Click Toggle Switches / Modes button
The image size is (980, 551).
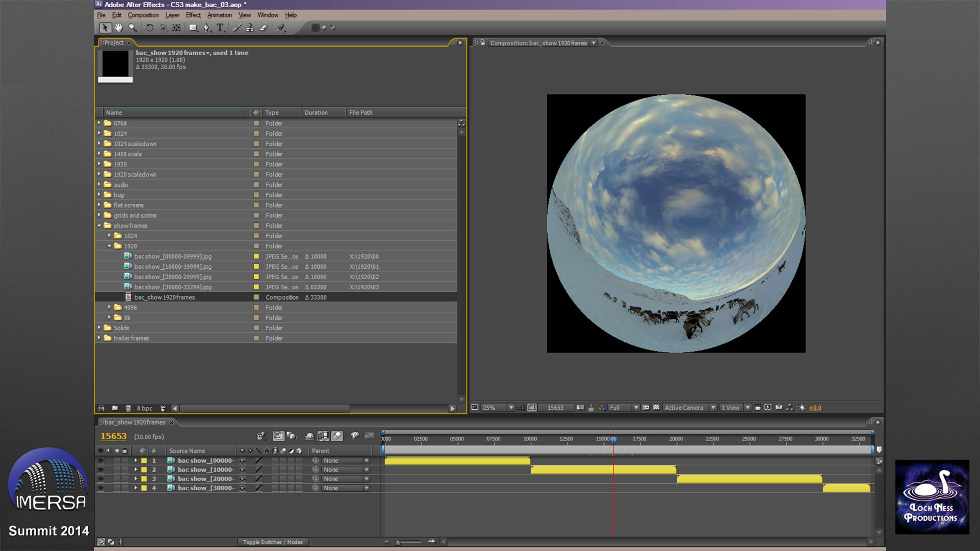pyautogui.click(x=273, y=542)
